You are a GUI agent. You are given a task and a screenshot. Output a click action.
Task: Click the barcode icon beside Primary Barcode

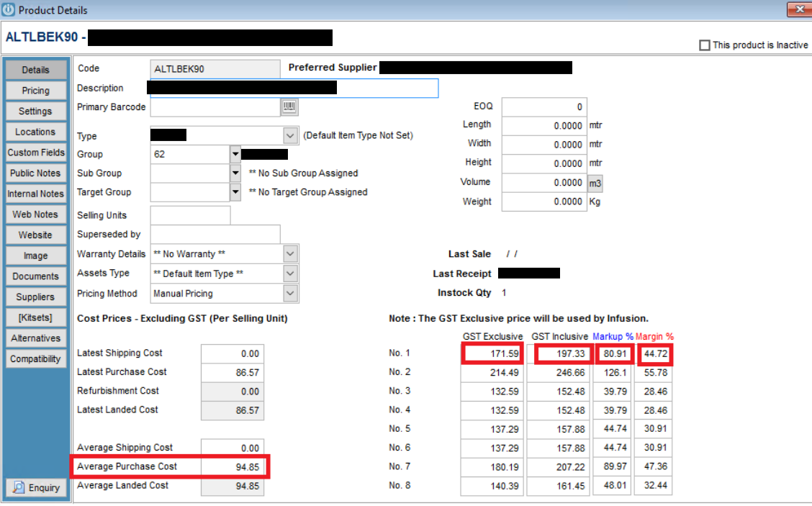[x=289, y=107]
